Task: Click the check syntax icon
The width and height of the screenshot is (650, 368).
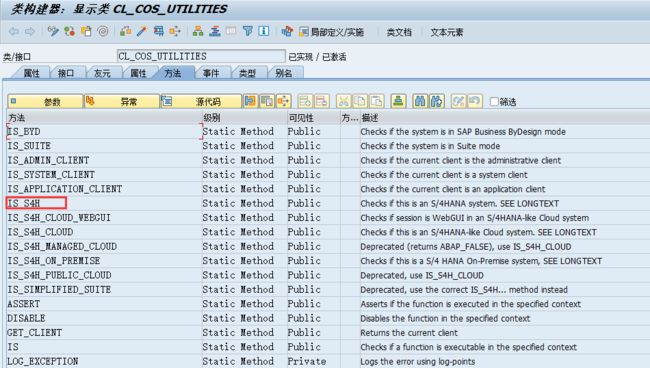Action: (126, 31)
